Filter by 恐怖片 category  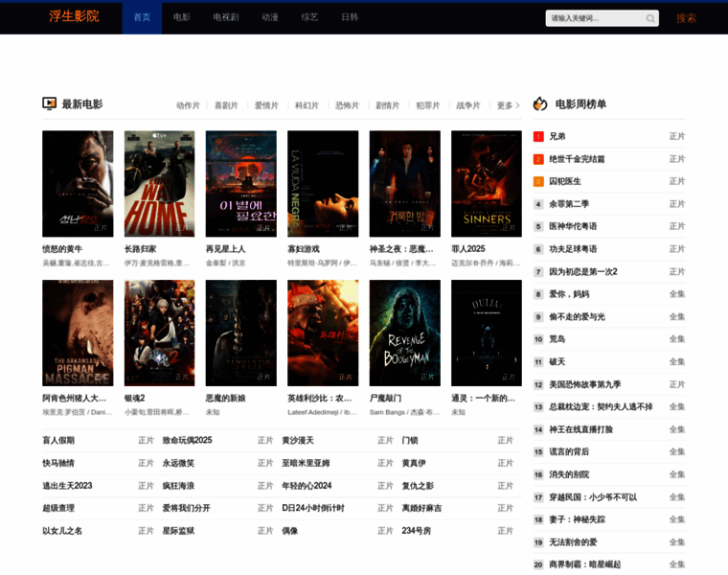(x=348, y=105)
